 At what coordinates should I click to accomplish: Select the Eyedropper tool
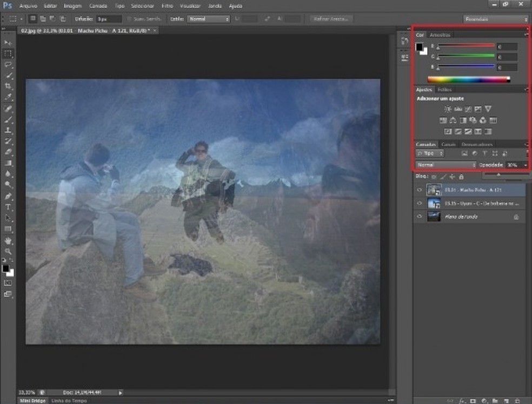(8, 97)
